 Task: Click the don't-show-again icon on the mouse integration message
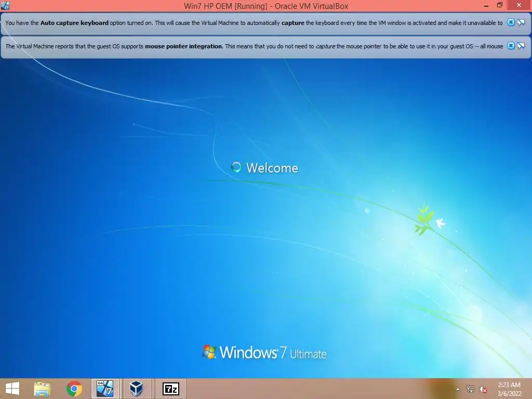point(521,46)
